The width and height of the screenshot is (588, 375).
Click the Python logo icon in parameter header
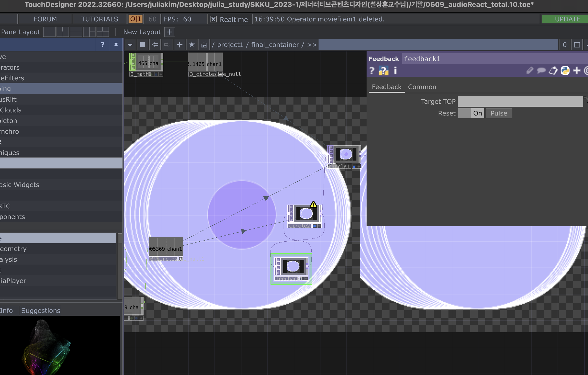[x=565, y=71]
